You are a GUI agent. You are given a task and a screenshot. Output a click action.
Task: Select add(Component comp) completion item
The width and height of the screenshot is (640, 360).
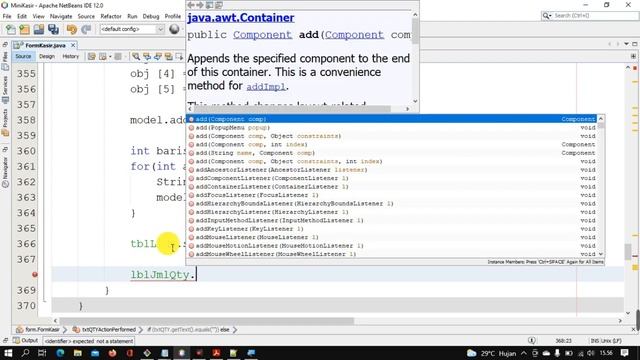(x=392, y=119)
